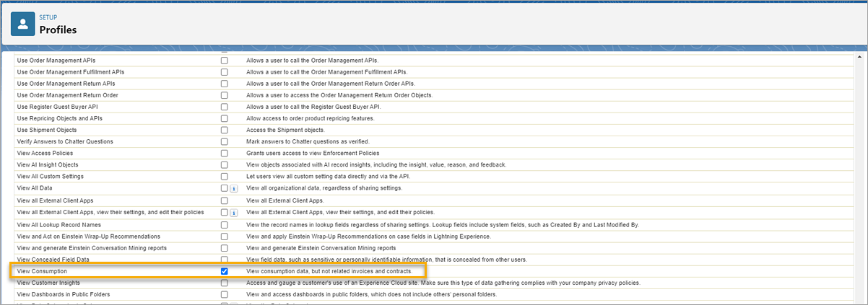Image resolution: width=868 pixels, height=305 pixels.
Task: Click 'Use Shipment Objects' label text
Action: [x=46, y=130]
